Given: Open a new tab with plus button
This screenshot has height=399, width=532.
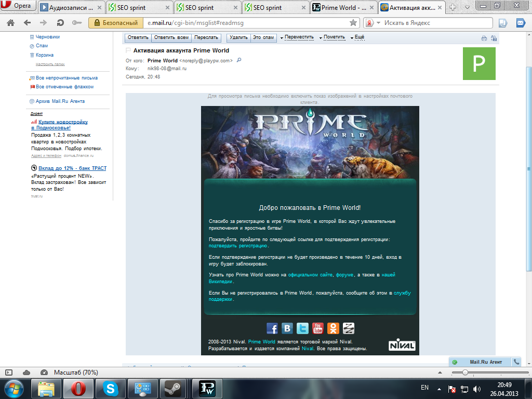Looking at the screenshot, I should (x=453, y=7).
